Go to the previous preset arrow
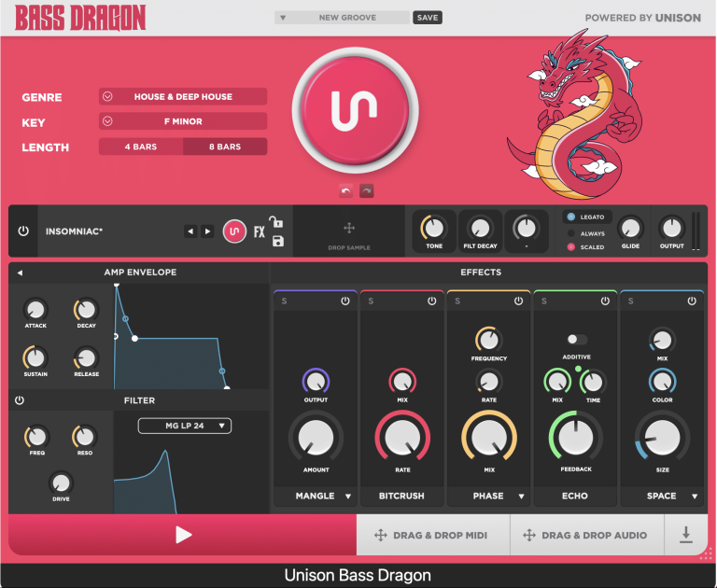This screenshot has width=717, height=588. pos(190,231)
